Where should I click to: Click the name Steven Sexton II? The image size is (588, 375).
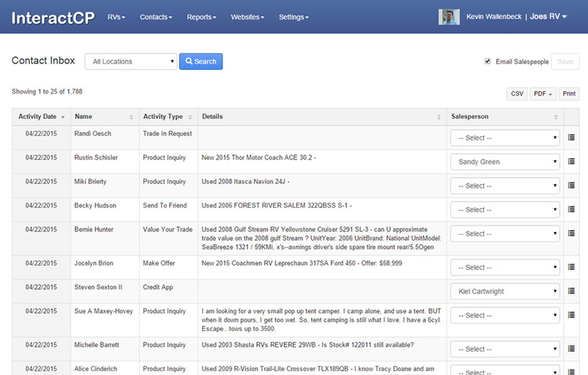pos(98,287)
